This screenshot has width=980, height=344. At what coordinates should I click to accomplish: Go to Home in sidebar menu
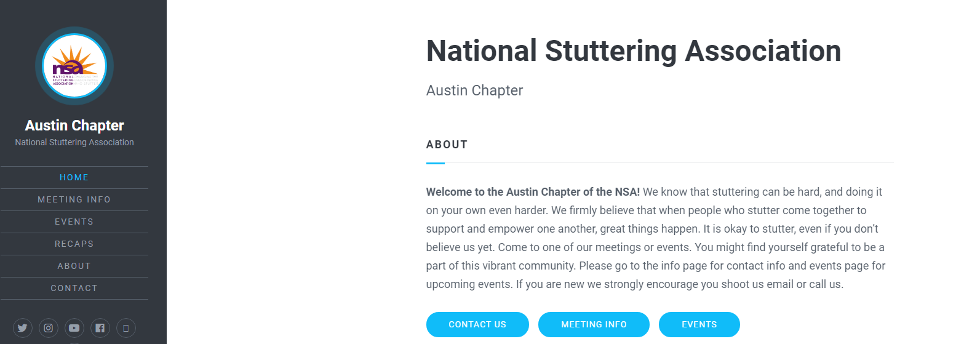pos(74,177)
